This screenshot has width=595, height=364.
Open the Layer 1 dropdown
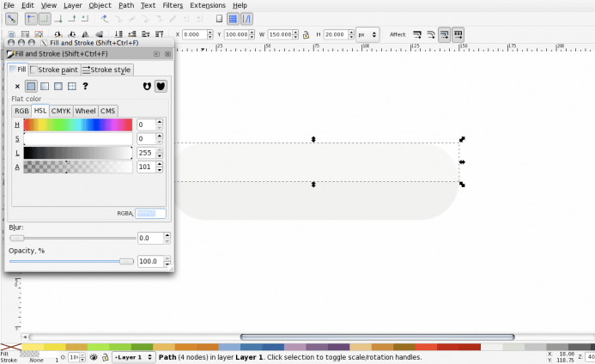pyautogui.click(x=134, y=357)
